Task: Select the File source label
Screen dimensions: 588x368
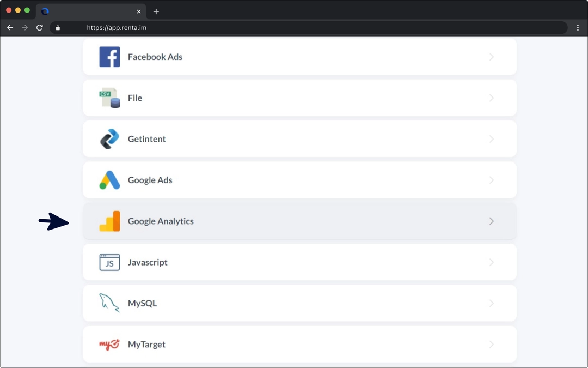Action: (135, 98)
